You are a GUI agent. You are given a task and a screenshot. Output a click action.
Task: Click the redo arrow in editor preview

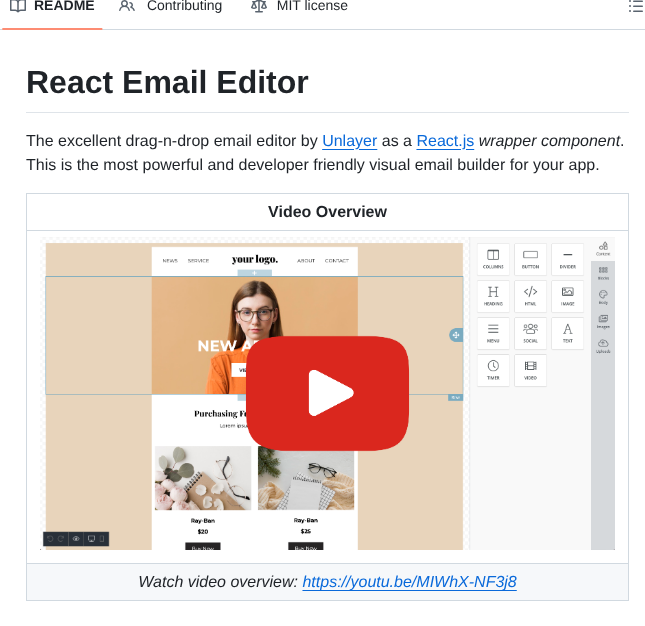pyautogui.click(x=61, y=539)
